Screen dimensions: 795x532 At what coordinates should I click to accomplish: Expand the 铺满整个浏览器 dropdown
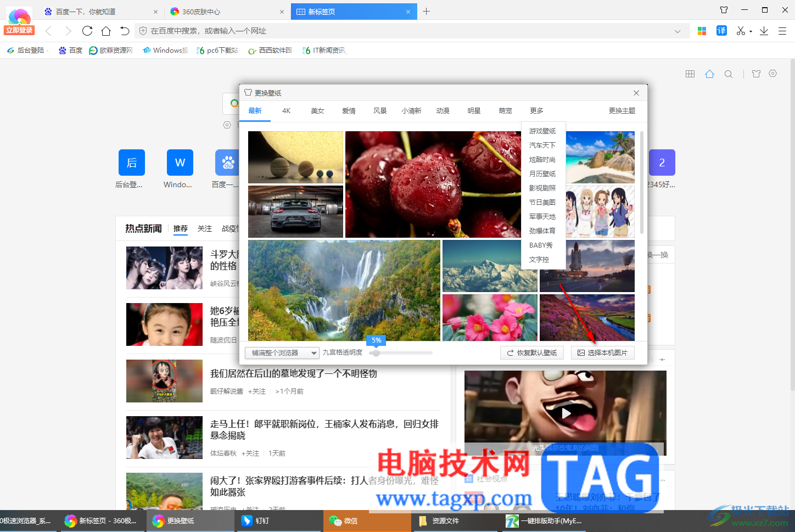pyautogui.click(x=282, y=352)
